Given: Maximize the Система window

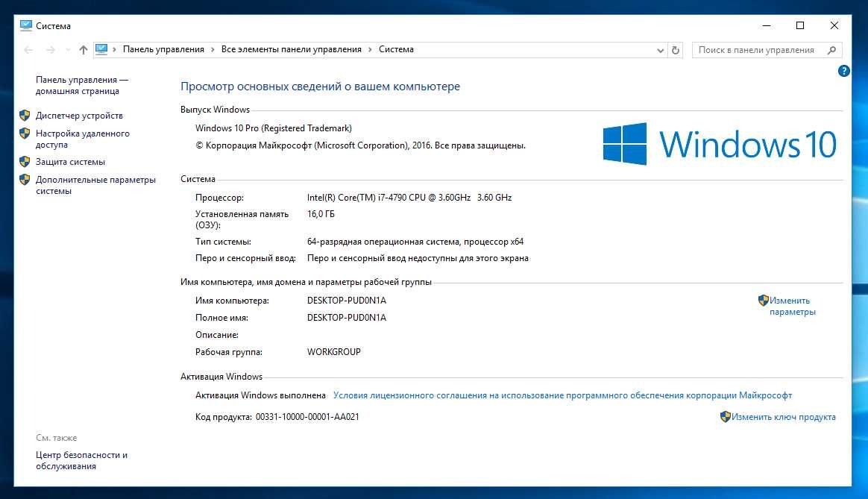Looking at the screenshot, I should (x=800, y=25).
